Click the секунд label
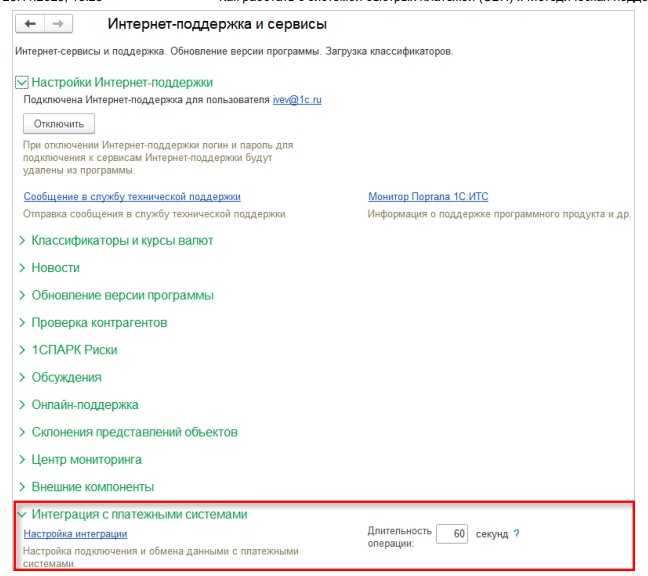 coord(492,534)
